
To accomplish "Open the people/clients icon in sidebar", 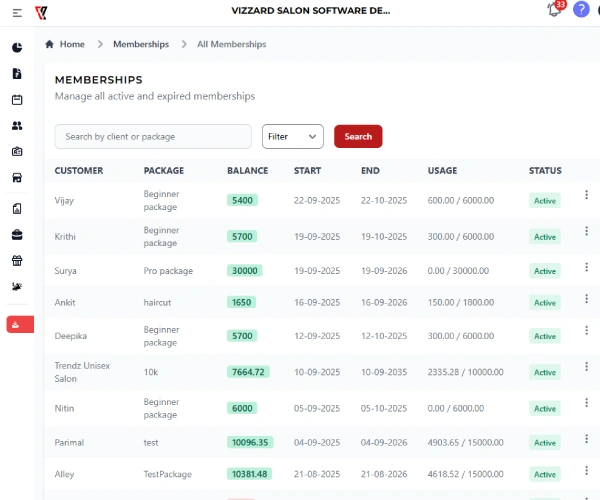I will pos(17,125).
